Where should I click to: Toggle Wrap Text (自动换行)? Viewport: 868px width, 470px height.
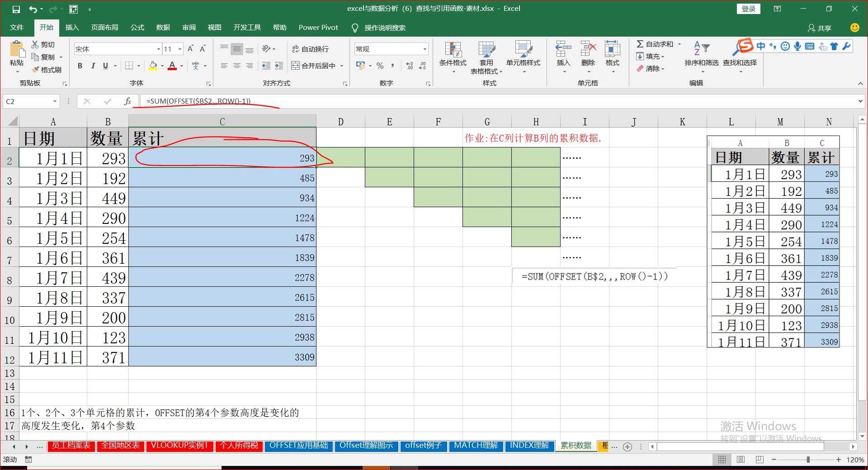pos(310,49)
